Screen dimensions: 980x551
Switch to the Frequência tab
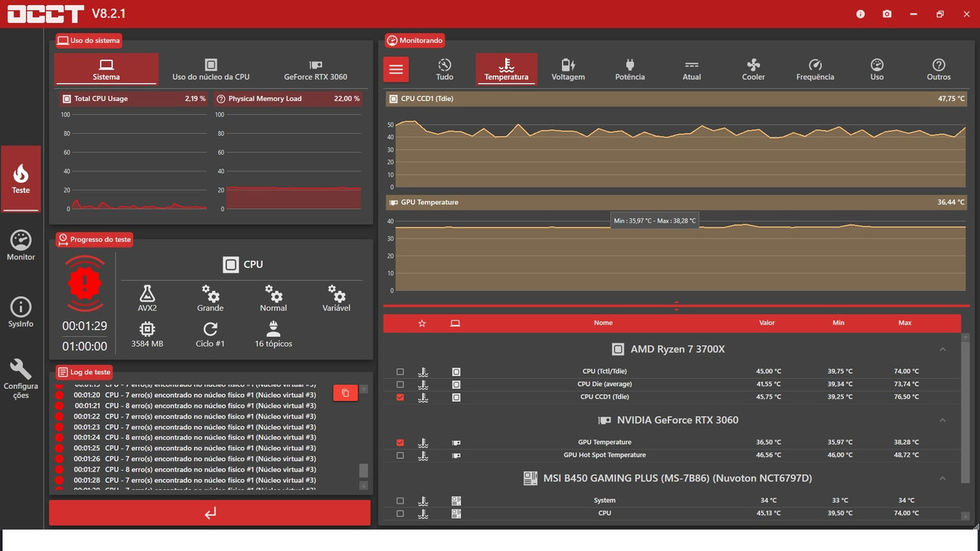click(x=815, y=69)
